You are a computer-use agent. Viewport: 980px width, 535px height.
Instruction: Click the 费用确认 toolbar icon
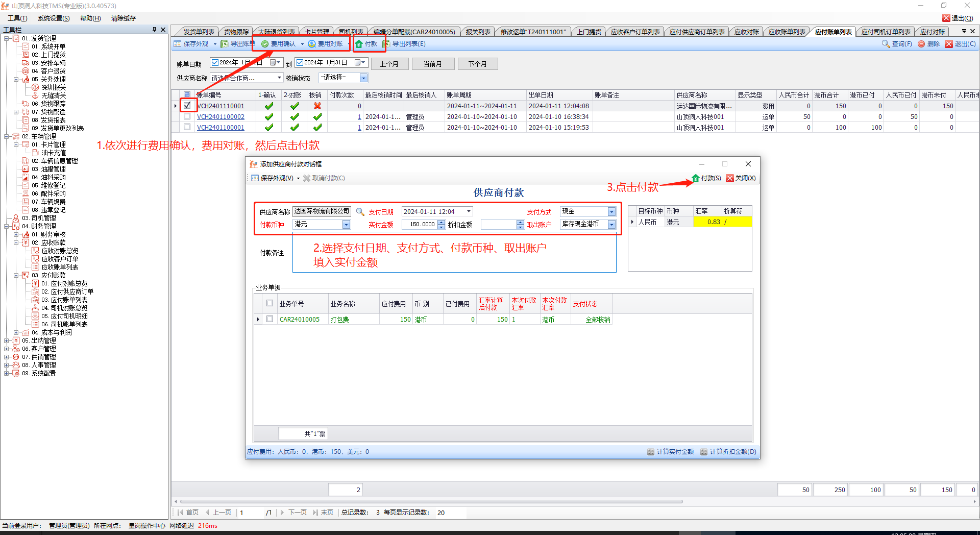265,44
